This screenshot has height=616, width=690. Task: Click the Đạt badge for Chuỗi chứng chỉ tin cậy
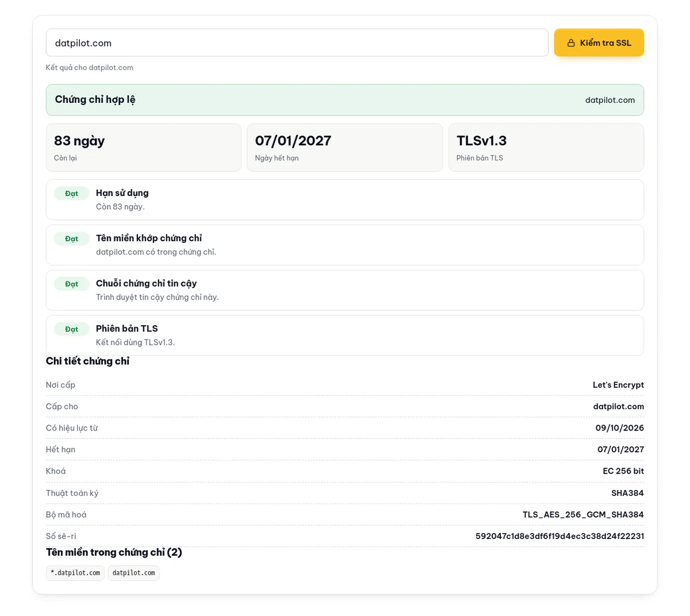[71, 284]
